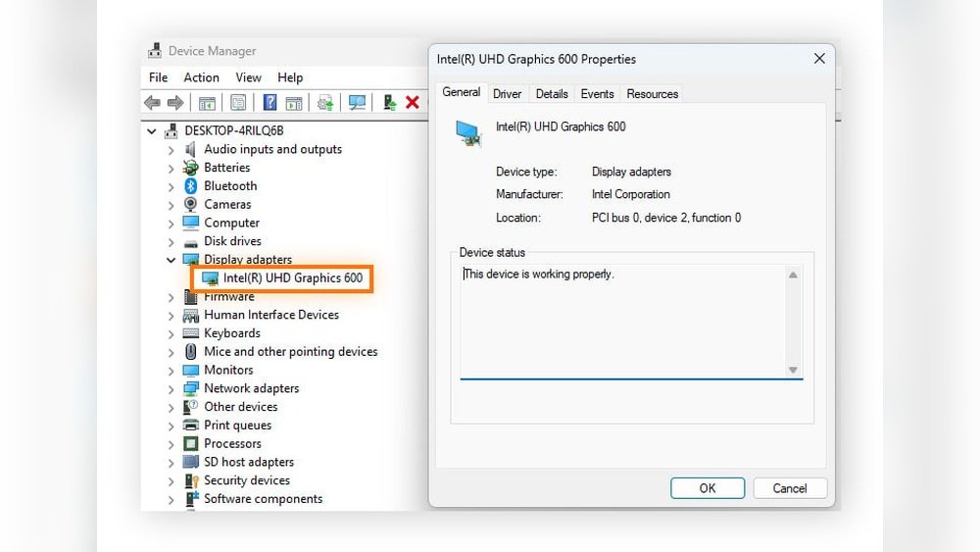The image size is (980, 552).
Task: Click the Properties toolbar icon
Action: [238, 103]
